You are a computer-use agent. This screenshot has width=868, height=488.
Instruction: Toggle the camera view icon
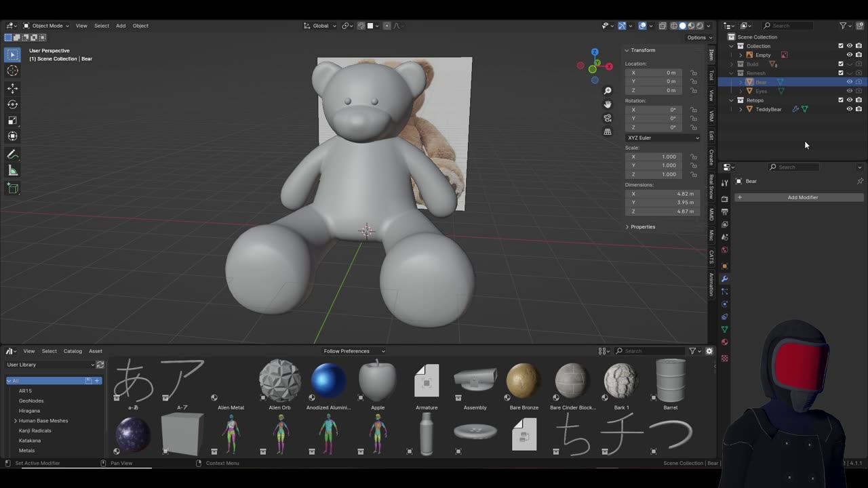[608, 118]
